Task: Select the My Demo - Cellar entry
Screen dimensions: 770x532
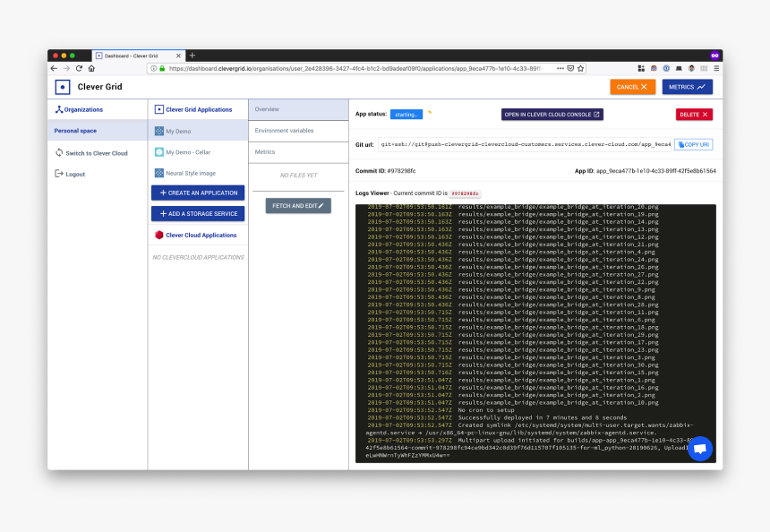Action: click(198, 152)
